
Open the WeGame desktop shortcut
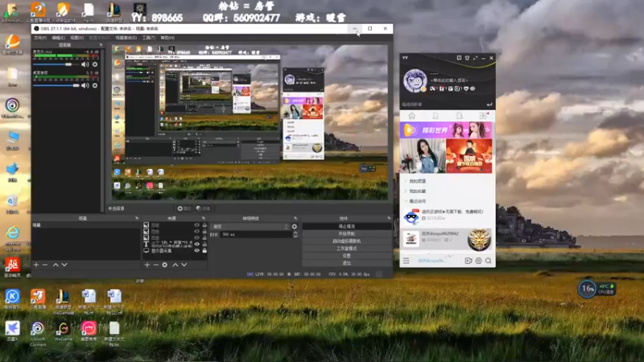[64, 331]
